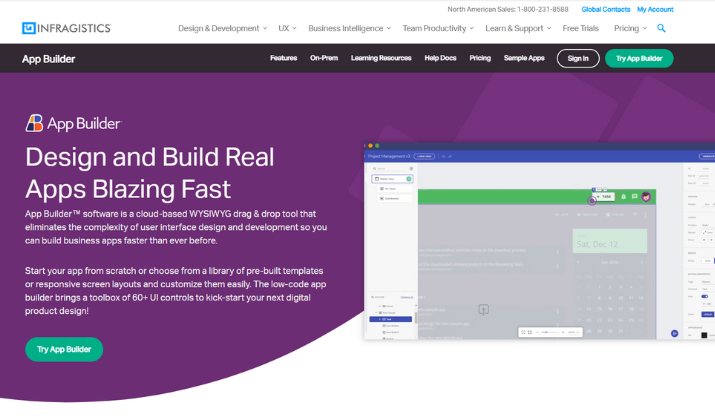715x420 pixels.
Task: Click the fit-to-screen icon in the preview zoom bar
Action: (523, 332)
